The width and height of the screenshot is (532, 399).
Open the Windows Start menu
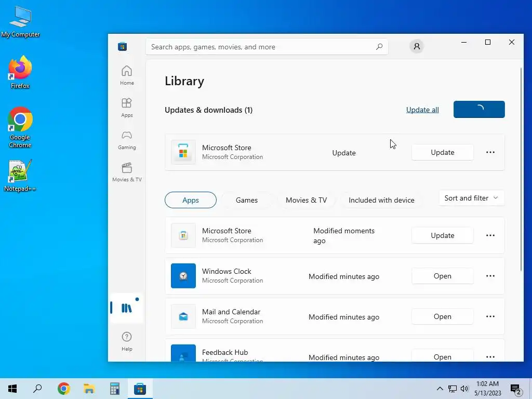tap(12, 389)
